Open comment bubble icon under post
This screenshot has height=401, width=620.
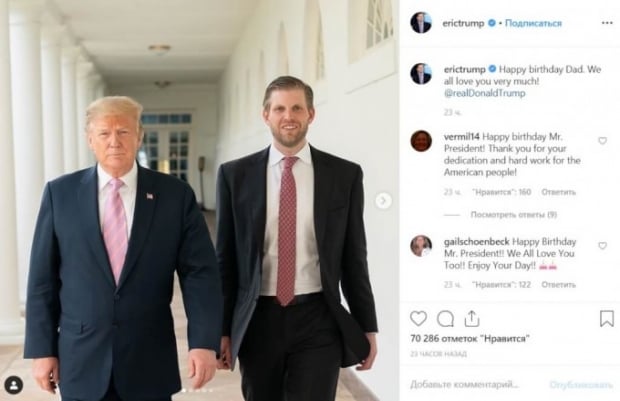coord(445,319)
